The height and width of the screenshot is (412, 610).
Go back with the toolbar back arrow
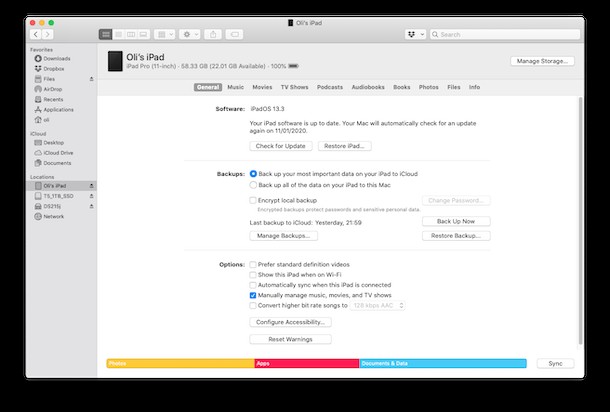point(36,34)
